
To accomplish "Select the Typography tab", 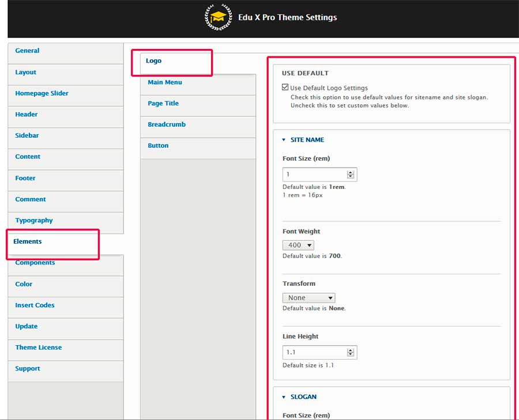I will click(34, 221).
